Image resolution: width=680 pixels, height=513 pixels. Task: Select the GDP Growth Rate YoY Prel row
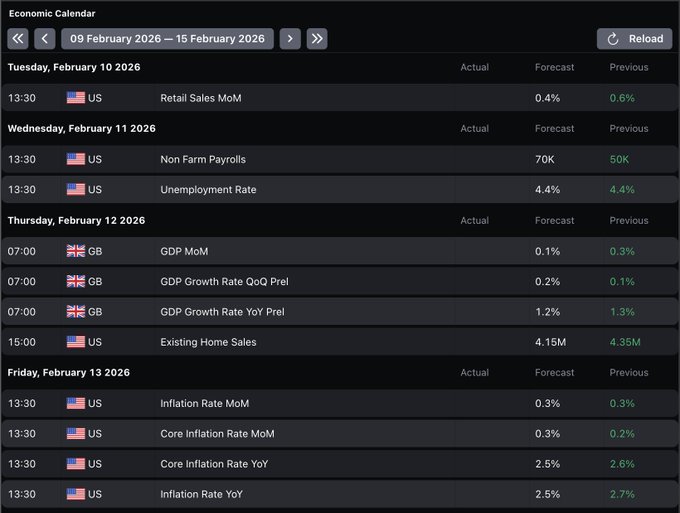click(222, 312)
